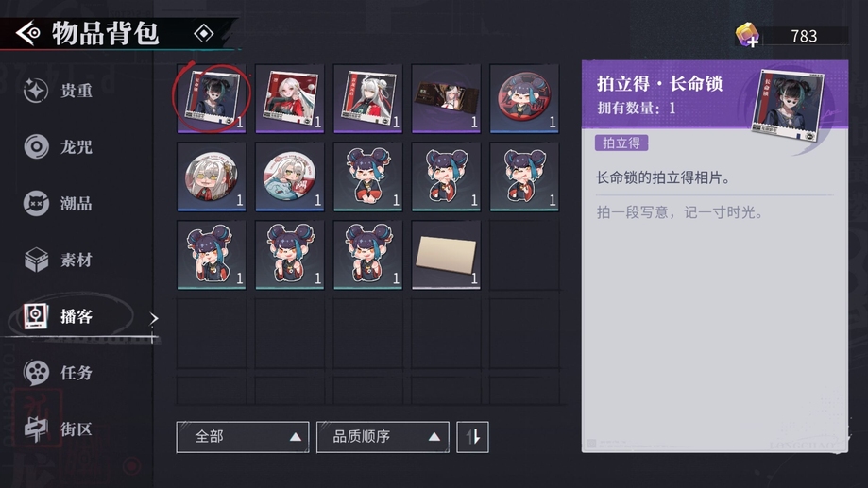Viewport: 868px width, 488px height.
Task: Click the chevron arrow beside 播客
Action: pyautogui.click(x=154, y=318)
